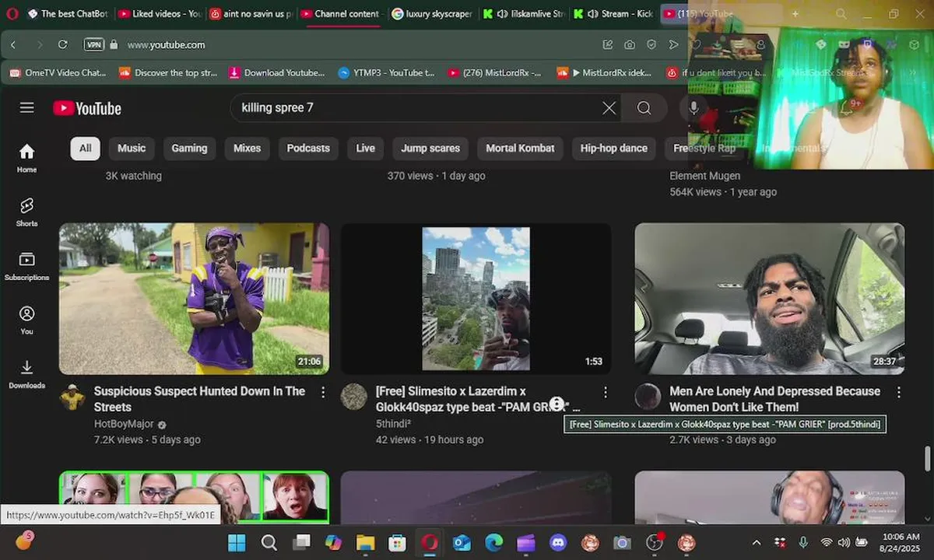Open Shorts in the YouTube sidebar
This screenshot has height=560, width=934.
click(27, 212)
